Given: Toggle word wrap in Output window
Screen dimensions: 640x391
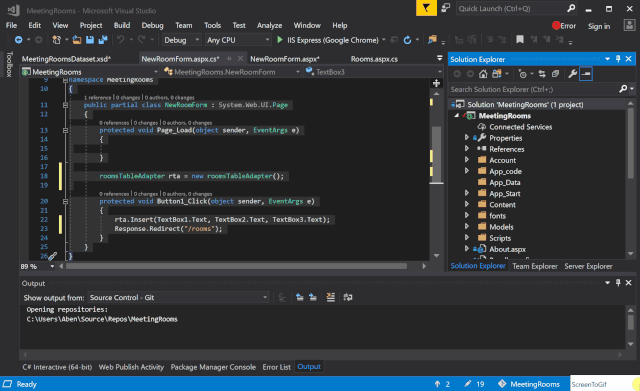Looking at the screenshot, I should 348,298.
